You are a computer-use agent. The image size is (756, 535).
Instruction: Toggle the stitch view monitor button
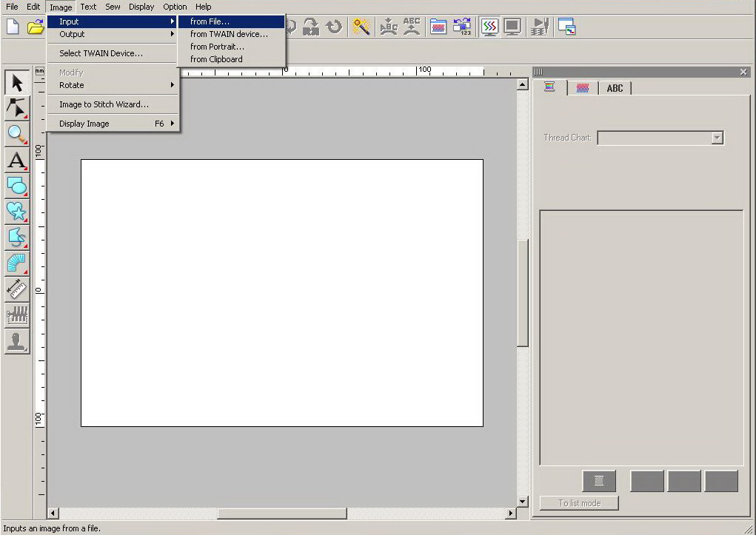[x=489, y=27]
